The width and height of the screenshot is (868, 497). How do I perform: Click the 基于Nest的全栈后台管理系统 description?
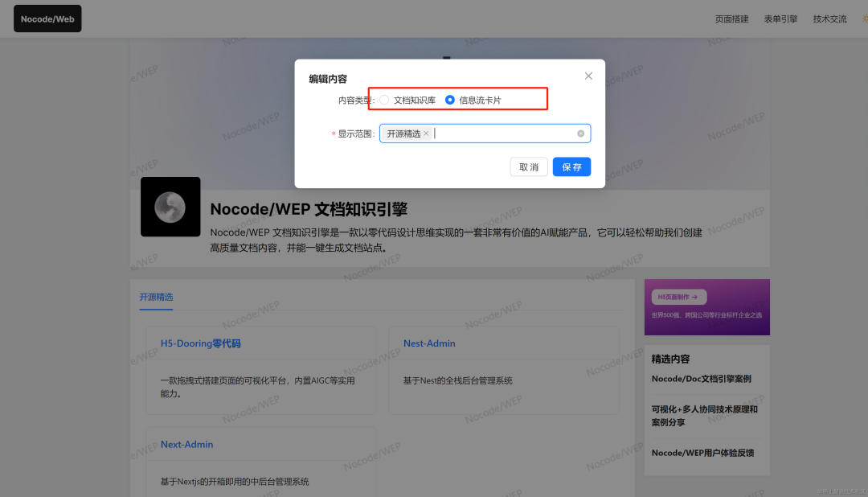(x=458, y=380)
